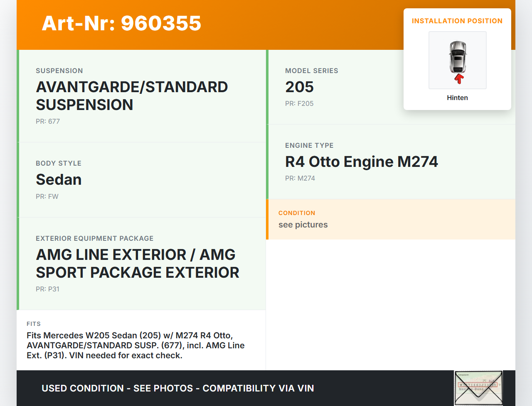Click the 'PR: M274' engine code

point(300,178)
